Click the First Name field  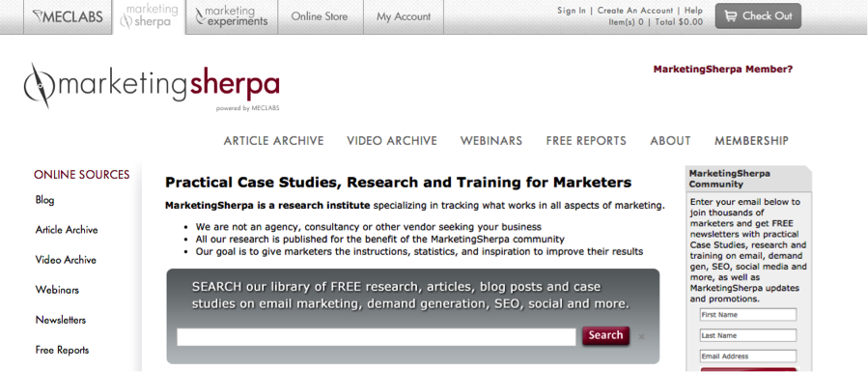(748, 314)
